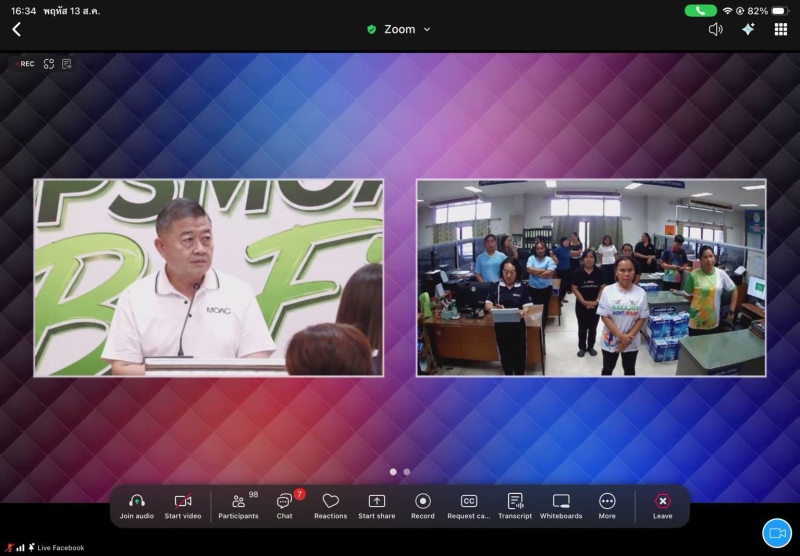Expand the Zoom meeting info dropdown
The width and height of the screenshot is (800, 556).
pyautogui.click(x=399, y=30)
